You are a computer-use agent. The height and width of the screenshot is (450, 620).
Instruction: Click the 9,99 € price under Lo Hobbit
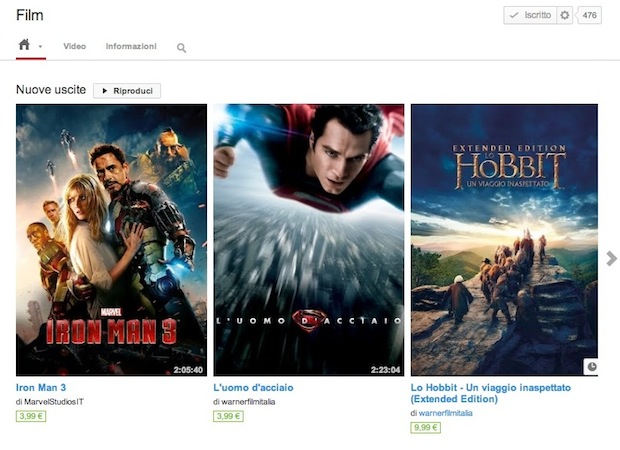click(425, 428)
